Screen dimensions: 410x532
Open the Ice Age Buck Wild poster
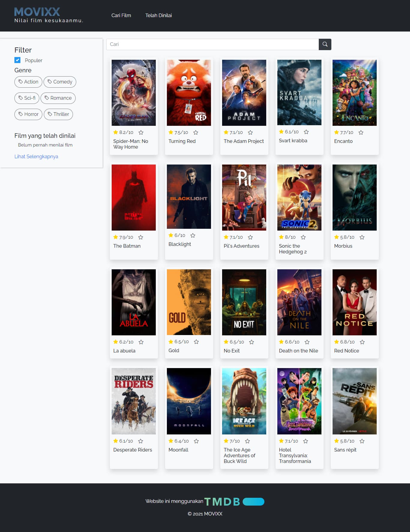point(244,401)
